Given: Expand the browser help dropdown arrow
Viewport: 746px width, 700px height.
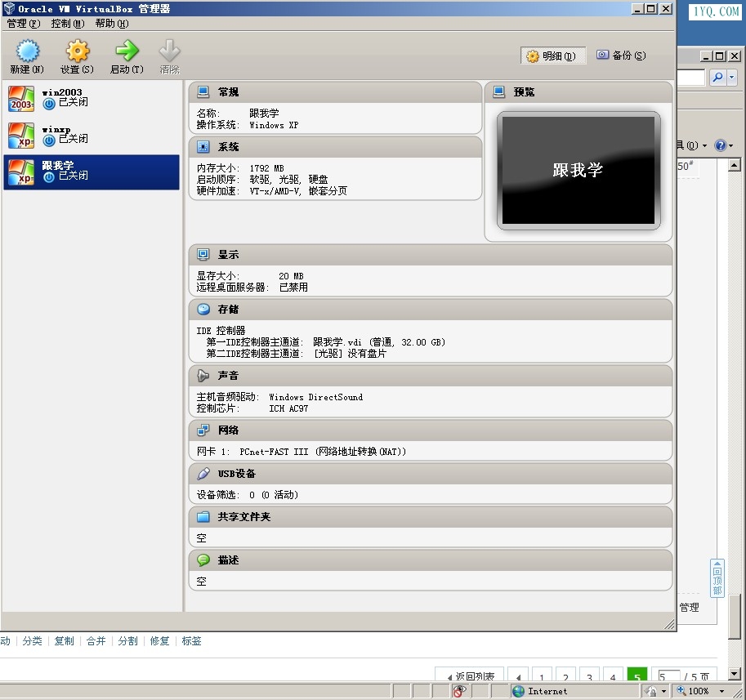Looking at the screenshot, I should tap(731, 145).
